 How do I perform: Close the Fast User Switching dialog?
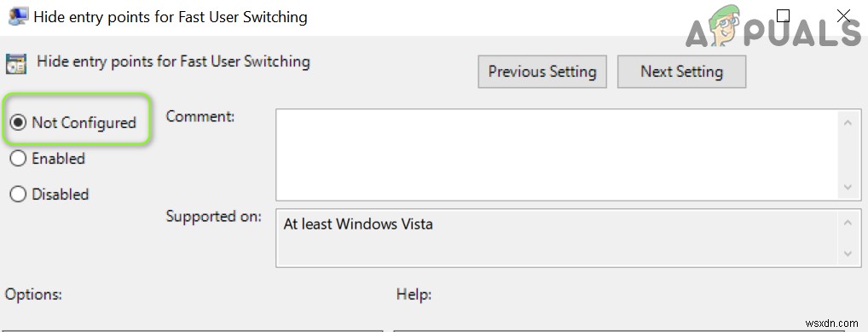[843, 16]
